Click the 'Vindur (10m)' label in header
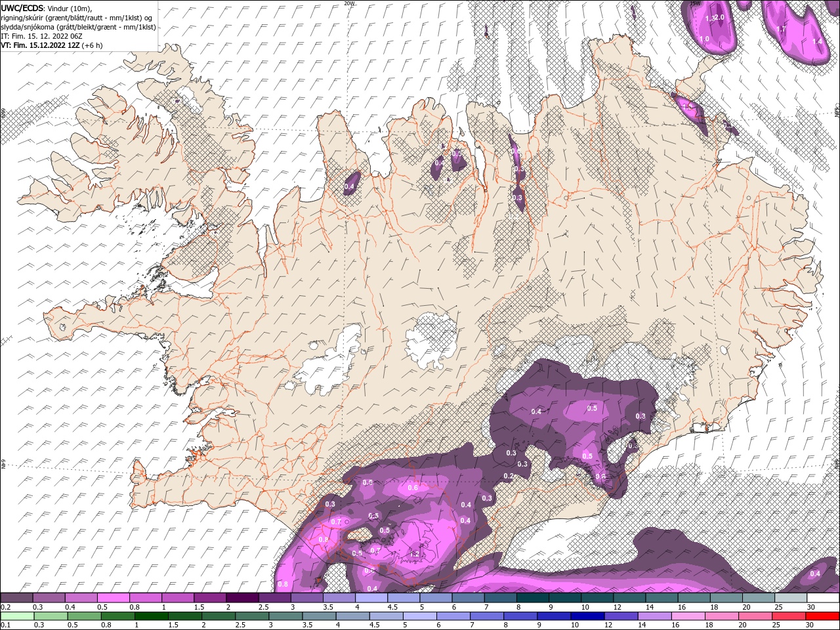840x630 pixels. point(71,8)
